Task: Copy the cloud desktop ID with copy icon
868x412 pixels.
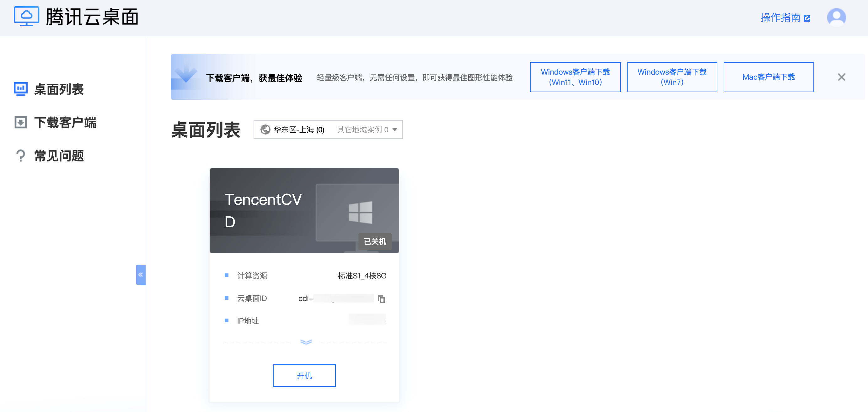Action: tap(381, 299)
